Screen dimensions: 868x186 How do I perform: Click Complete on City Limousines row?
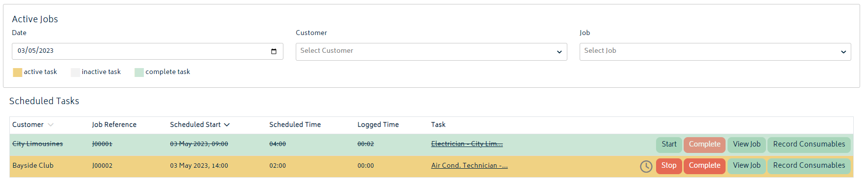coord(704,145)
